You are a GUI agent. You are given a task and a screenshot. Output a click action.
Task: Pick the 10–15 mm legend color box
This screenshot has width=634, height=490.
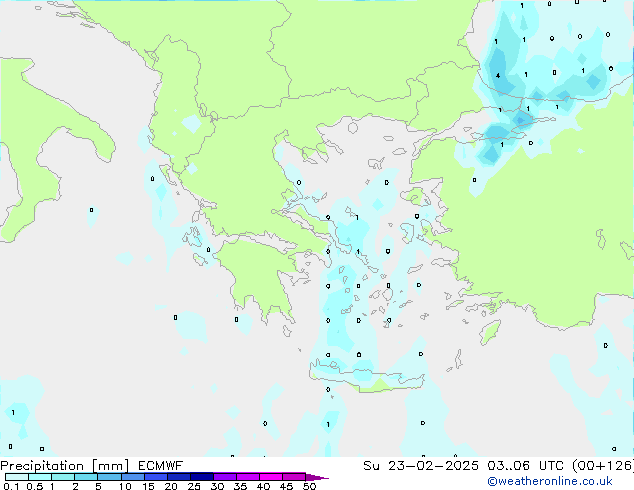(x=132, y=477)
